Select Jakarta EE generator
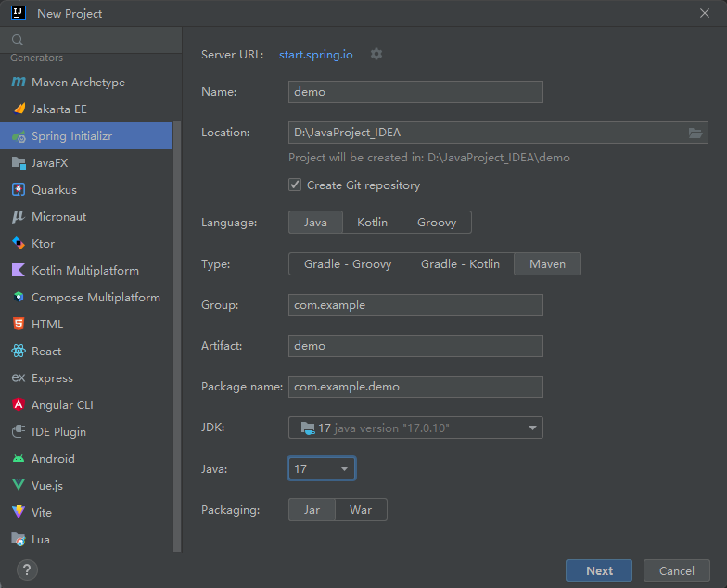Screen dimensions: 727x588 pos(86,109)
